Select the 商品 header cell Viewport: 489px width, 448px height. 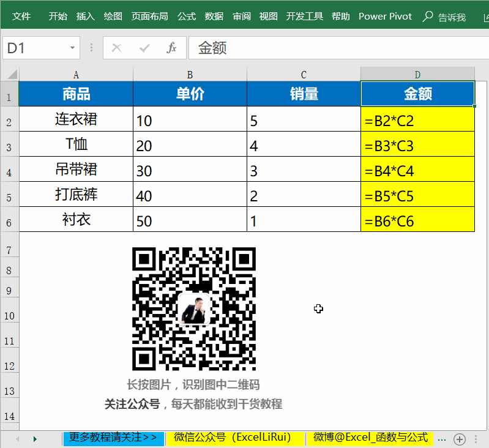(76, 94)
